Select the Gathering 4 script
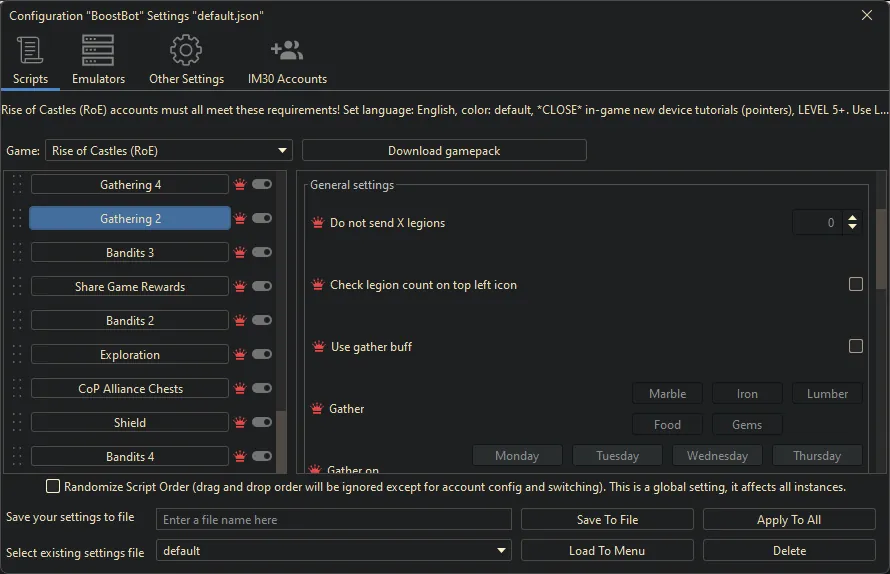The width and height of the screenshot is (890, 574). click(x=130, y=185)
